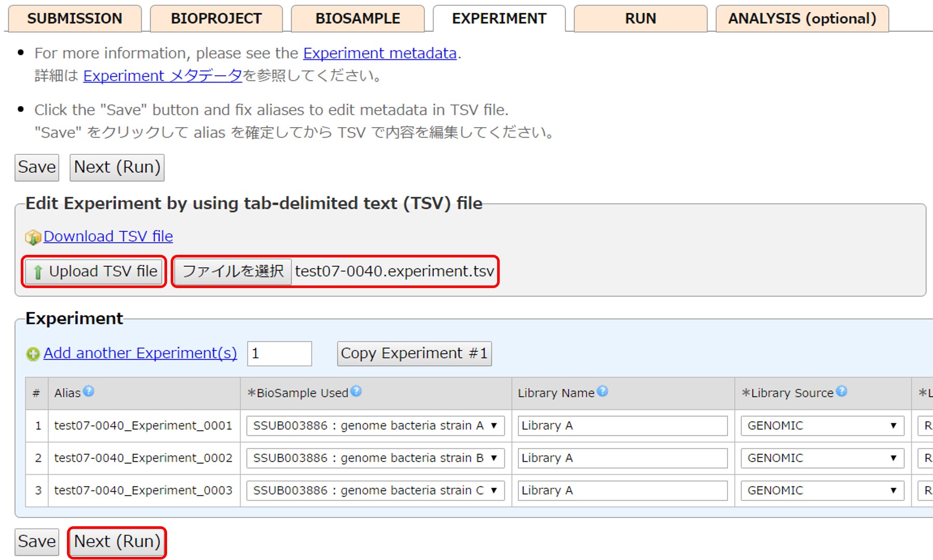The height and width of the screenshot is (560, 933).
Task: Click the Download TSV file link
Action: click(108, 236)
